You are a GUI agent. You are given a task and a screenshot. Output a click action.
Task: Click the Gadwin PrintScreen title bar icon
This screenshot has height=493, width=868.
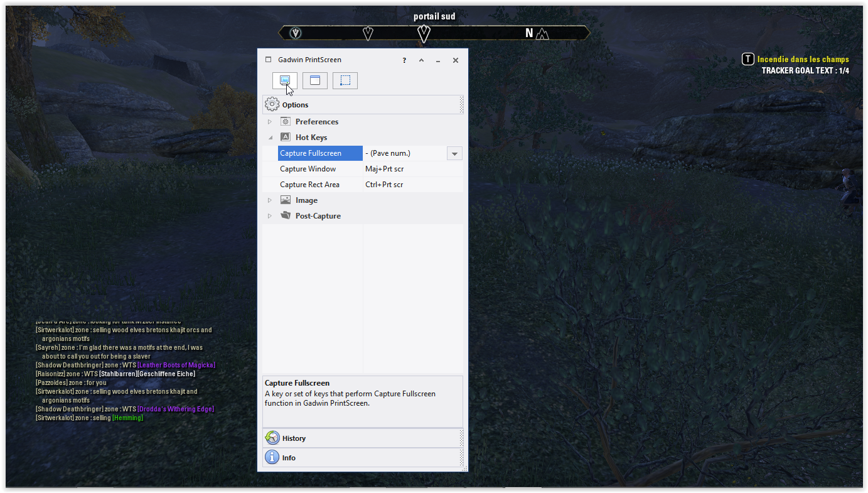tap(269, 60)
